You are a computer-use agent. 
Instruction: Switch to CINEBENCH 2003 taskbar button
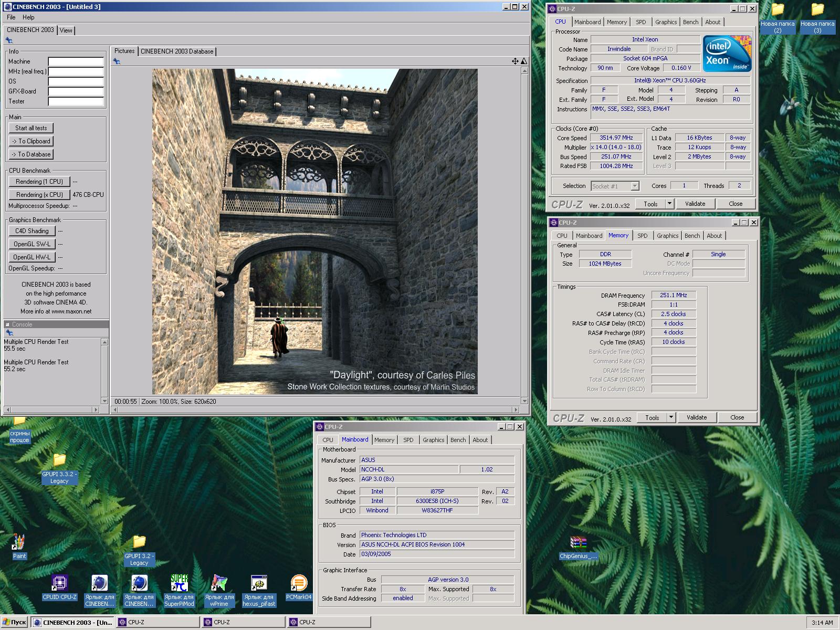[x=72, y=622]
